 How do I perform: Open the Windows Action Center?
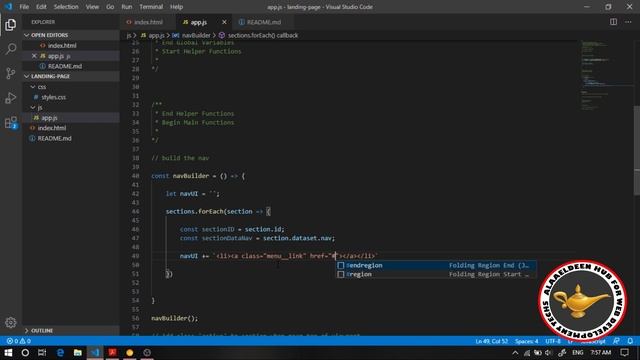(x=624, y=353)
